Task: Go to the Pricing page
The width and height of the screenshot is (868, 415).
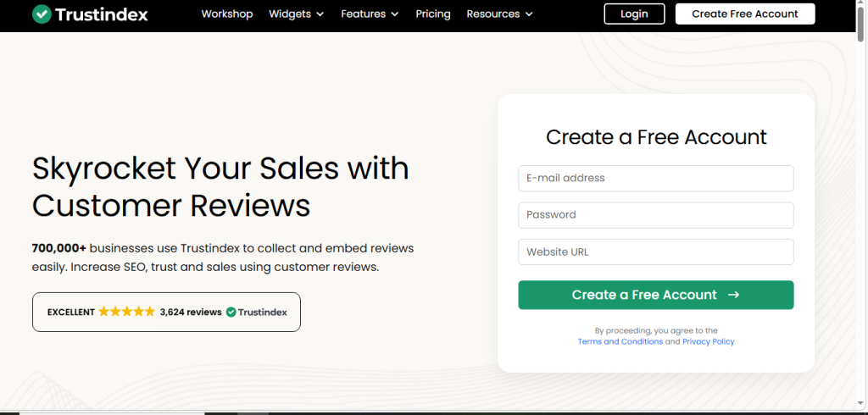Action: (x=433, y=14)
